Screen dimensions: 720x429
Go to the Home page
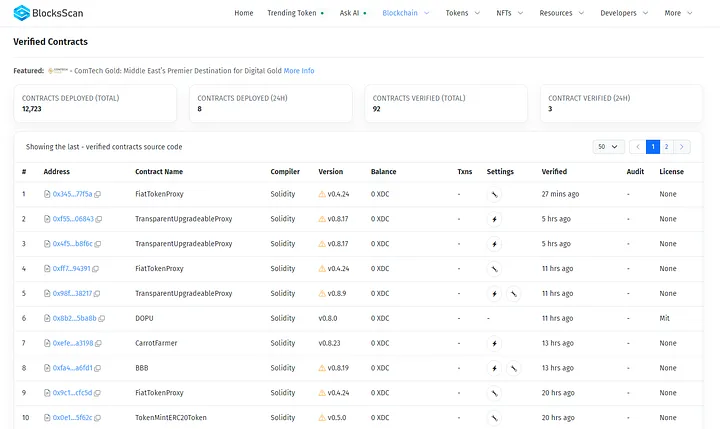pyautogui.click(x=243, y=13)
